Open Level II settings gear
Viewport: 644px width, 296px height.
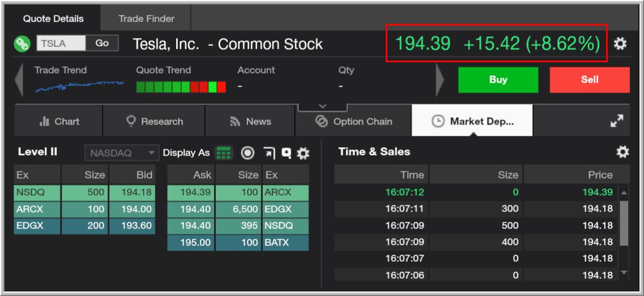point(303,153)
